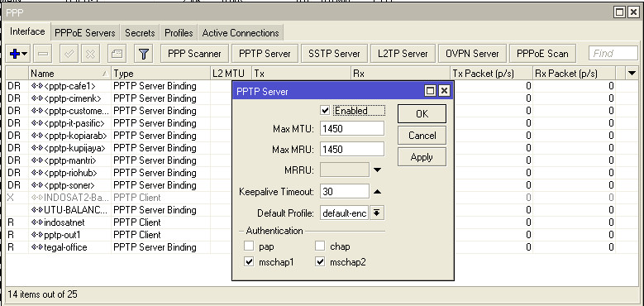Open the Active Connections tab
The height and width of the screenshot is (306, 644).
point(241,33)
